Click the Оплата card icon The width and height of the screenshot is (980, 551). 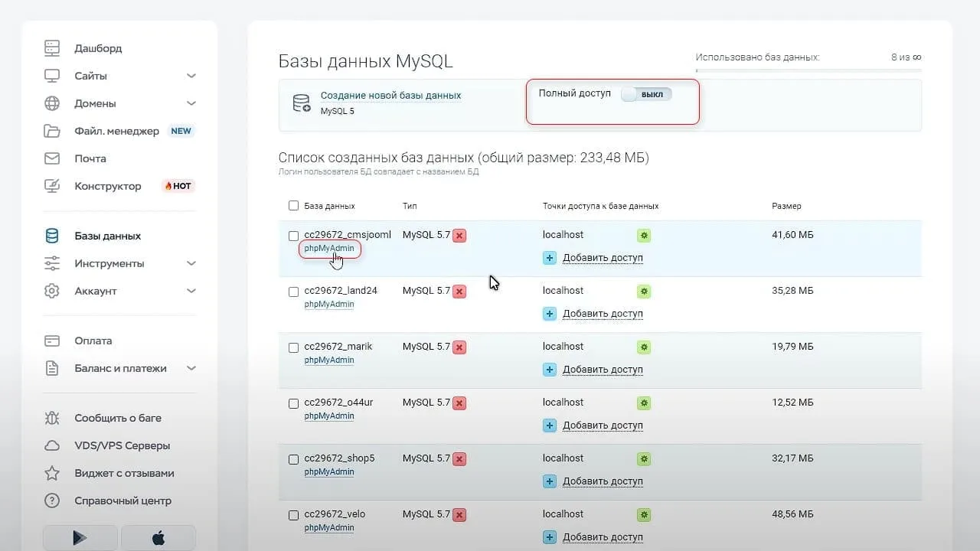click(x=52, y=341)
